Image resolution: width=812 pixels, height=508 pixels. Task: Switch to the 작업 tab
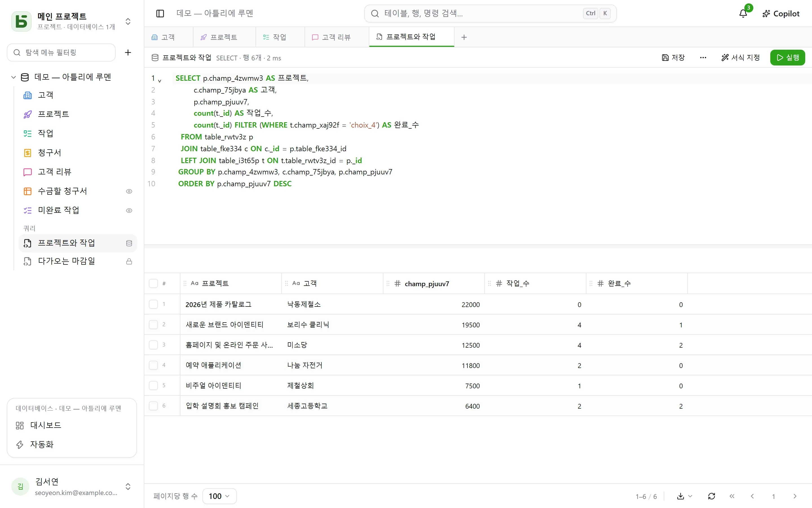[280, 37]
